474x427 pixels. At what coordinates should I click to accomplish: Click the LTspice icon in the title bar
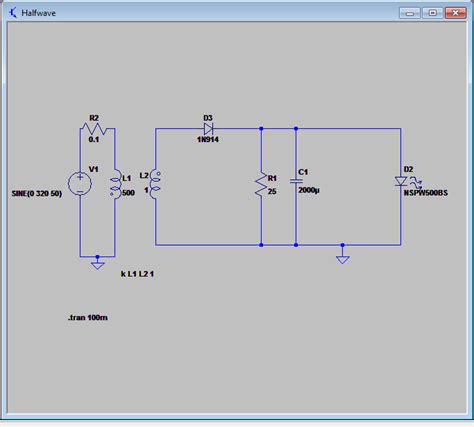tap(13, 13)
